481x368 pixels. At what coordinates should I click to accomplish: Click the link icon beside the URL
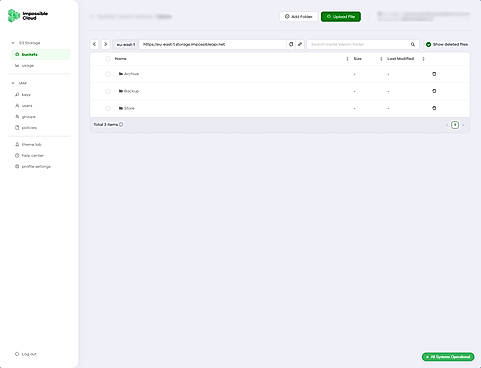pos(300,44)
